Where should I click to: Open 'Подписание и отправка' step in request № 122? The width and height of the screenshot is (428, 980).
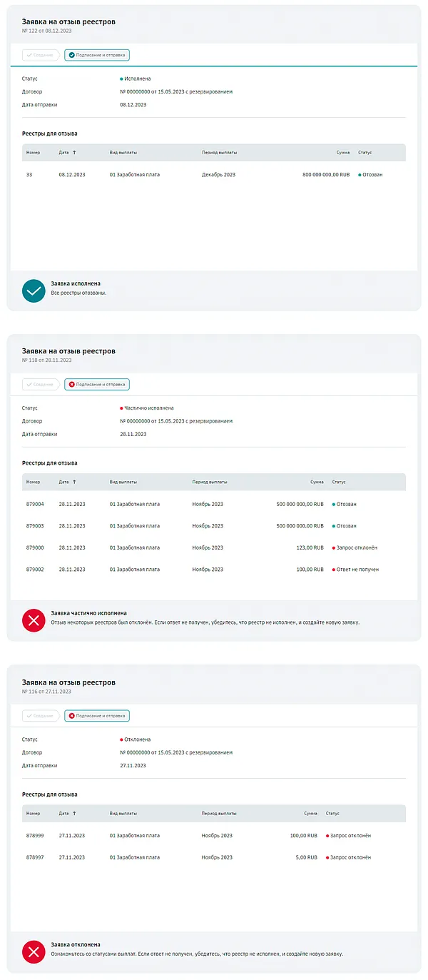97,55
